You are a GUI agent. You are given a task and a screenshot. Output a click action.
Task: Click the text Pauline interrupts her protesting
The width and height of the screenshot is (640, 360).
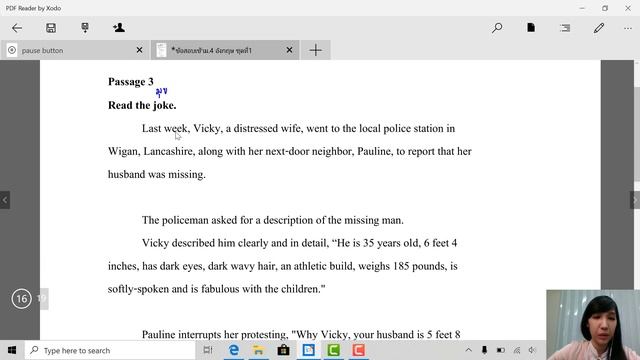(x=214, y=335)
